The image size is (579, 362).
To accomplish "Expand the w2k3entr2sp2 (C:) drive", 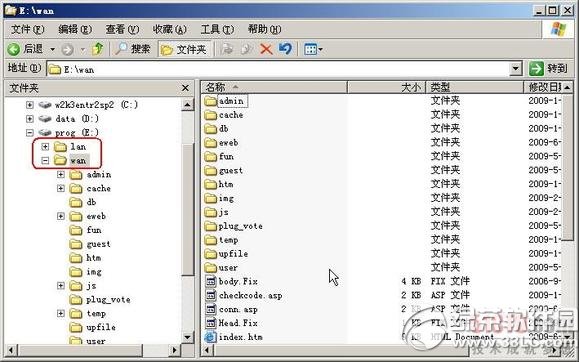I will click(x=30, y=105).
